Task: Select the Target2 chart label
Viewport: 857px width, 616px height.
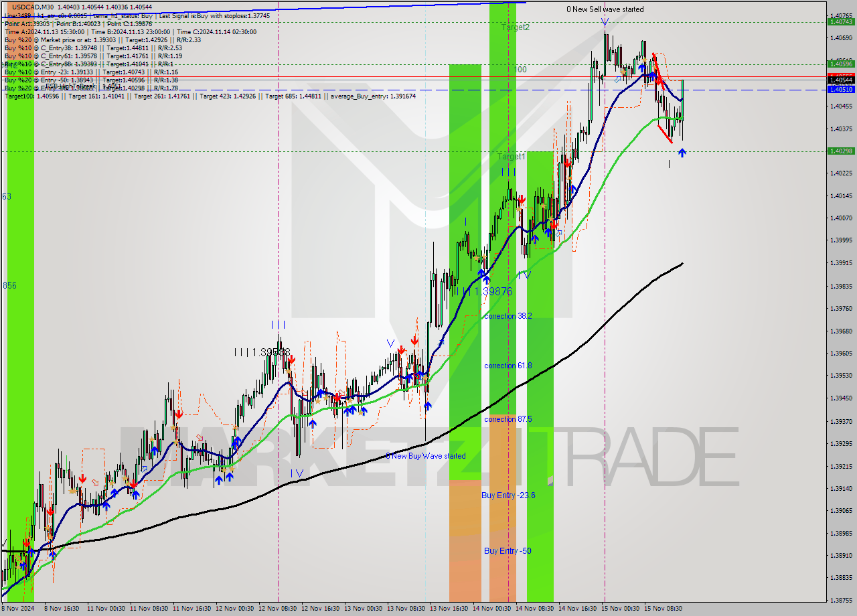Action: tap(516, 27)
